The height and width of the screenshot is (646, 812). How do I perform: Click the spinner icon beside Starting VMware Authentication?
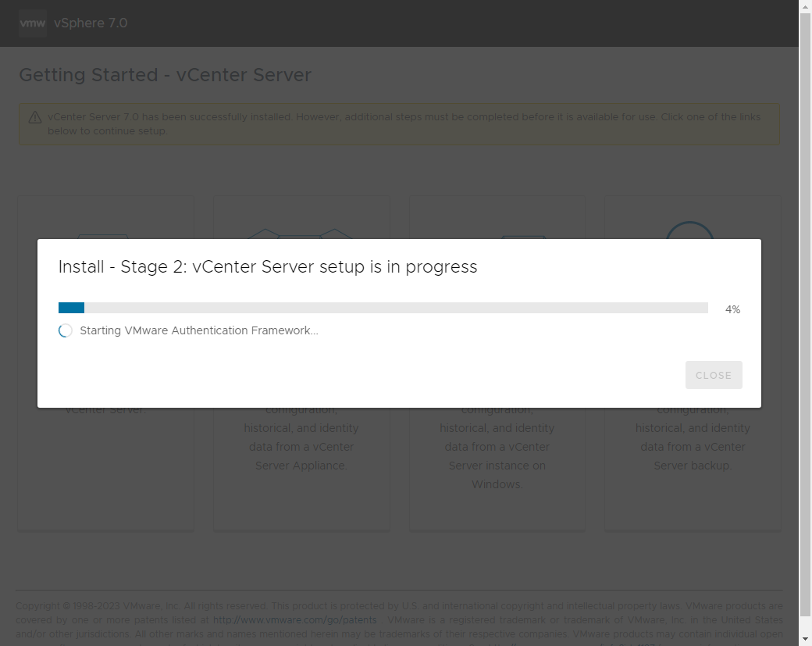[x=66, y=330]
